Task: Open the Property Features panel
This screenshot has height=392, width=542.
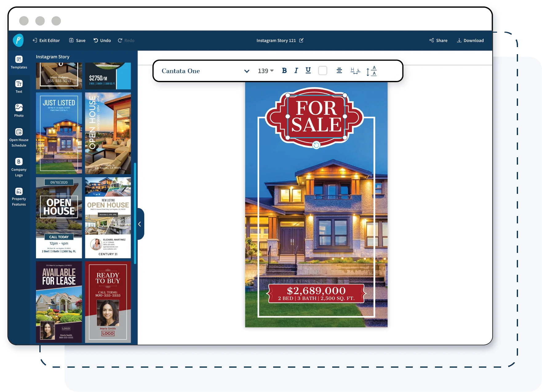Action: [x=19, y=197]
